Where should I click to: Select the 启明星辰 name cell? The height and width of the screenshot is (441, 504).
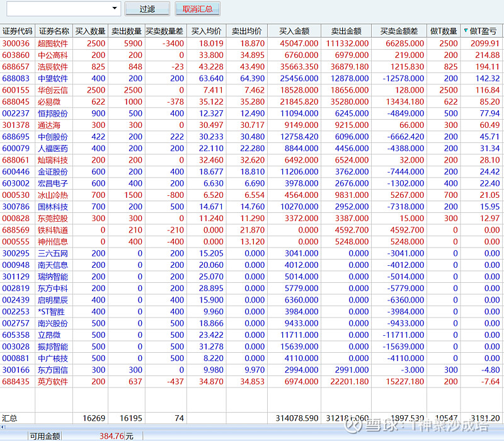point(53,301)
